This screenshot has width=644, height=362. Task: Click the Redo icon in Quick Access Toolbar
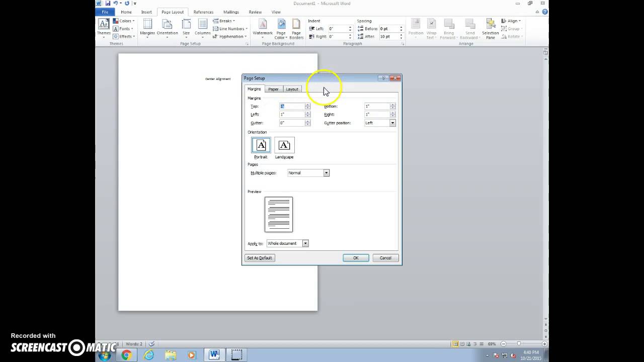[127, 4]
